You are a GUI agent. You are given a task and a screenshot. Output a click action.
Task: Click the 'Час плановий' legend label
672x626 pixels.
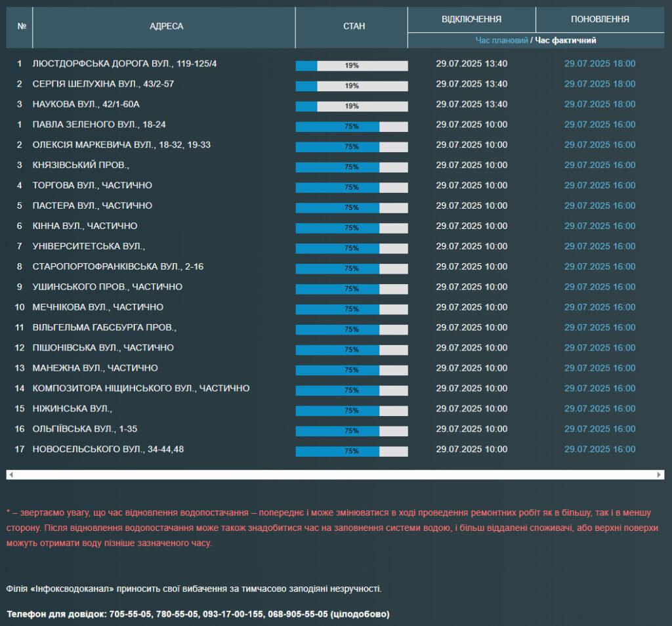[x=501, y=40]
